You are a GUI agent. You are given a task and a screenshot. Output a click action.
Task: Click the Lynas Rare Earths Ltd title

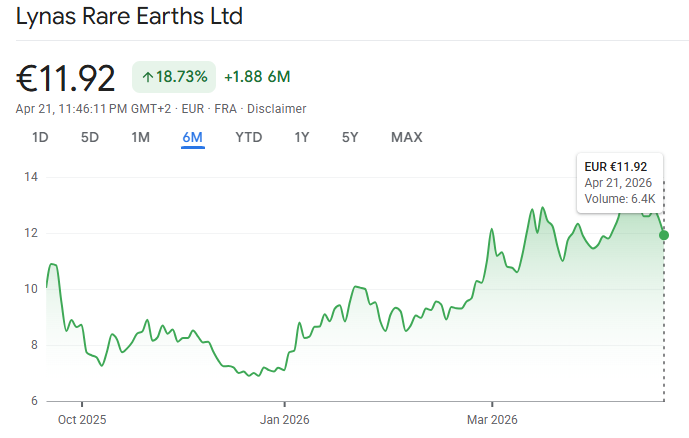point(129,17)
